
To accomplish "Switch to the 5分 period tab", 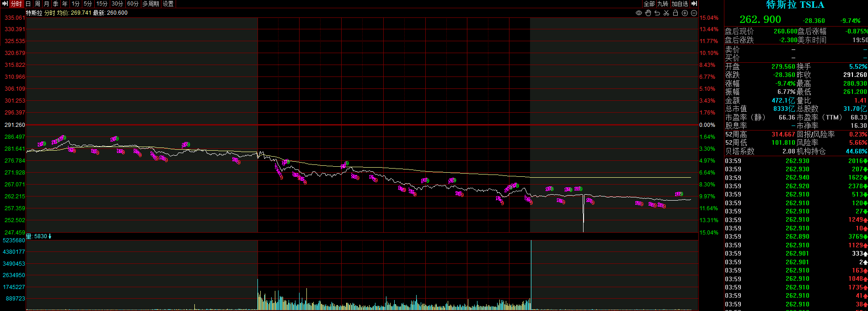I will click(88, 4).
